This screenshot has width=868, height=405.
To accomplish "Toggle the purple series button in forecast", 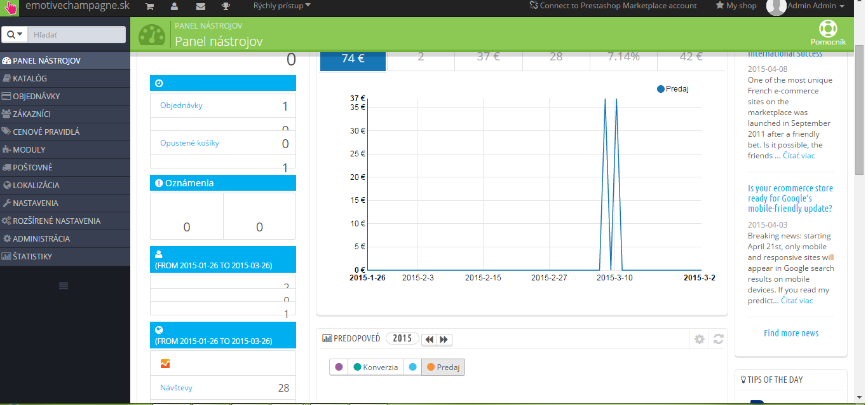I will (x=339, y=367).
